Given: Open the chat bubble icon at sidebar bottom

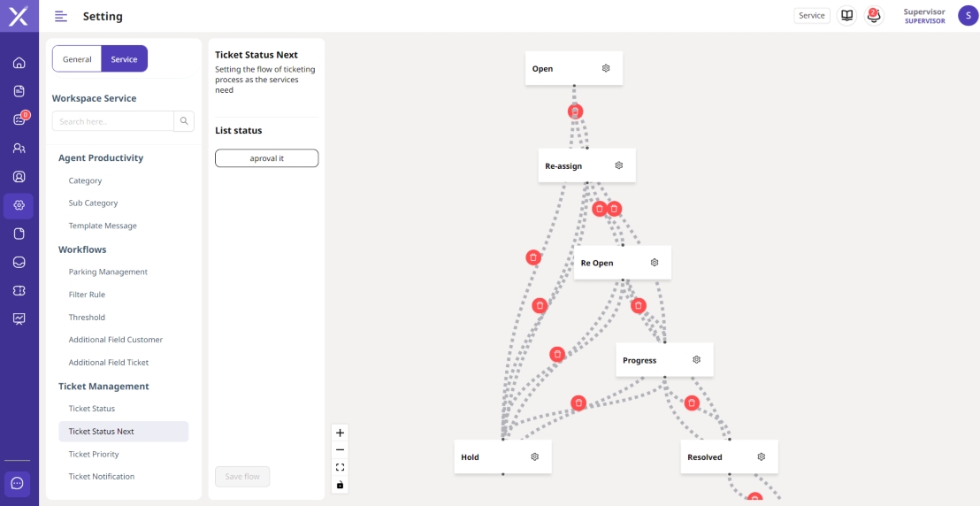Looking at the screenshot, I should pos(18,484).
